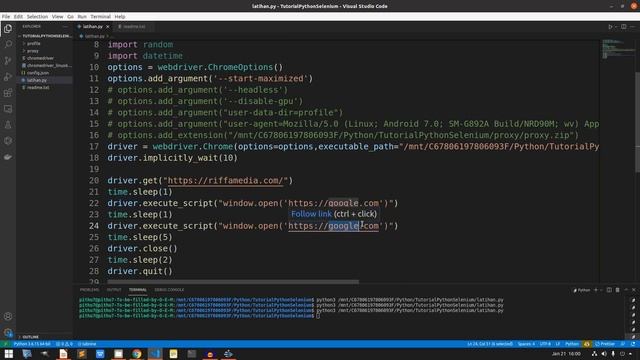Screen dimensions: 640x360
Task: Open the File menu
Action: tap(6, 17)
